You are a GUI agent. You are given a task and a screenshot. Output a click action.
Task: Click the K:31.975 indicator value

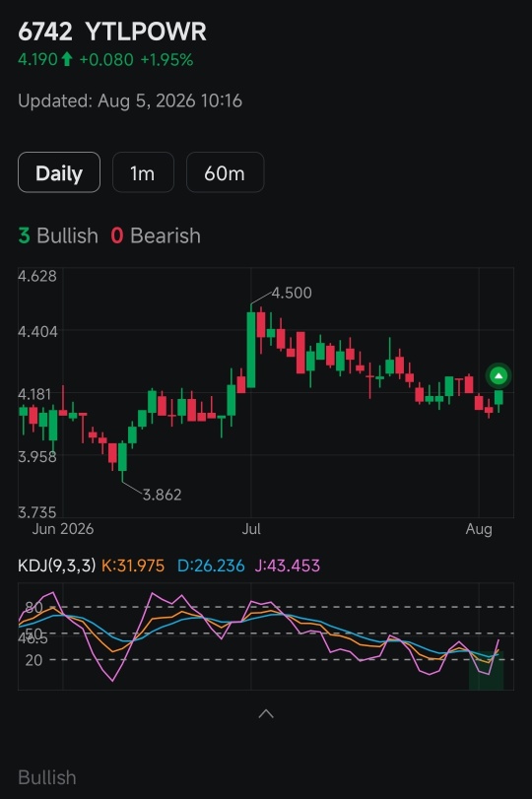[x=133, y=566]
